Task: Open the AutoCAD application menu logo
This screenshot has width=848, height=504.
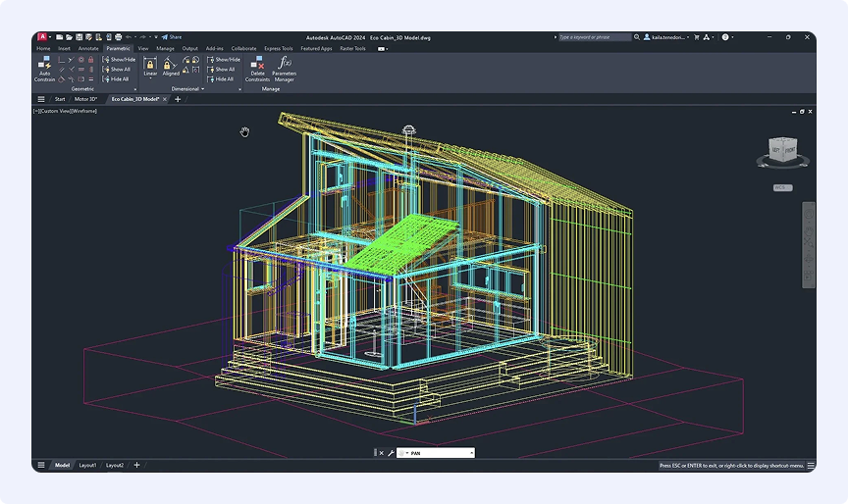Action: pos(42,37)
